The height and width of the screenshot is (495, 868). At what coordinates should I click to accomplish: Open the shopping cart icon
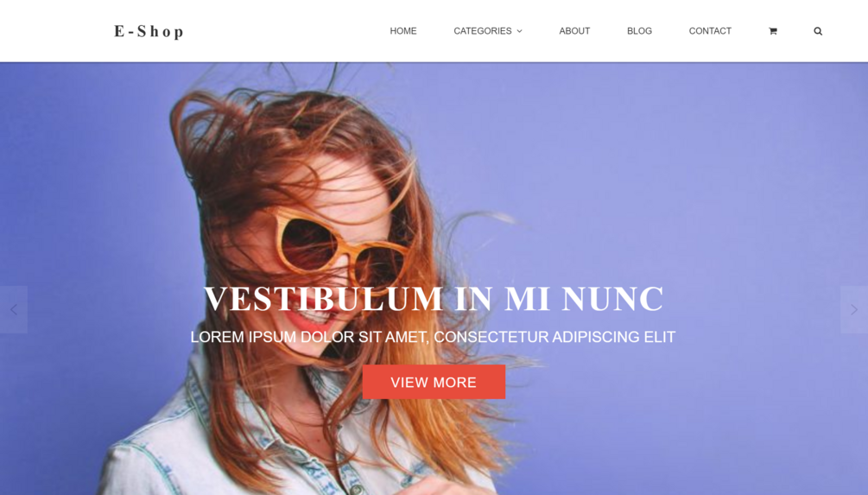[x=773, y=31]
